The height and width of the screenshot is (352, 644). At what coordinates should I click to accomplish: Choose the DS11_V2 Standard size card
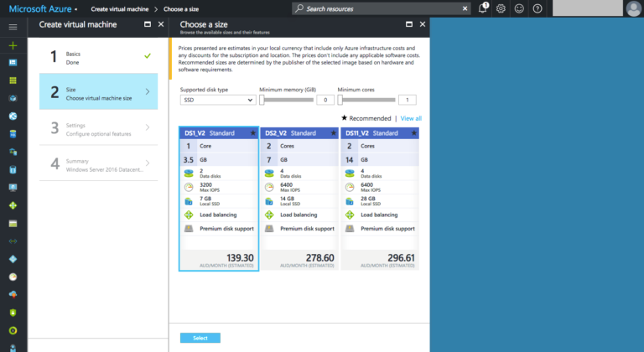[380, 199]
